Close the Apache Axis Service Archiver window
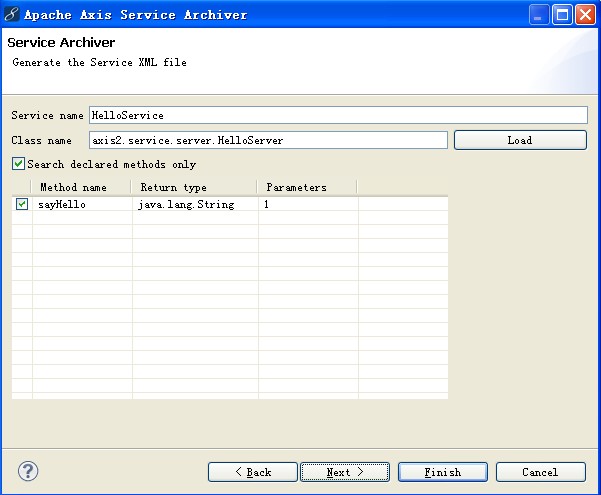 585,15
